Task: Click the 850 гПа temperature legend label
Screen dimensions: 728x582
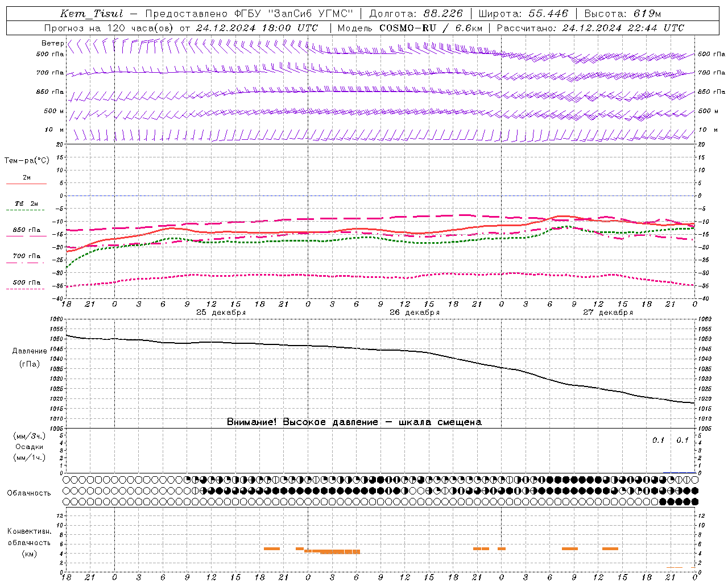Action: click(26, 230)
